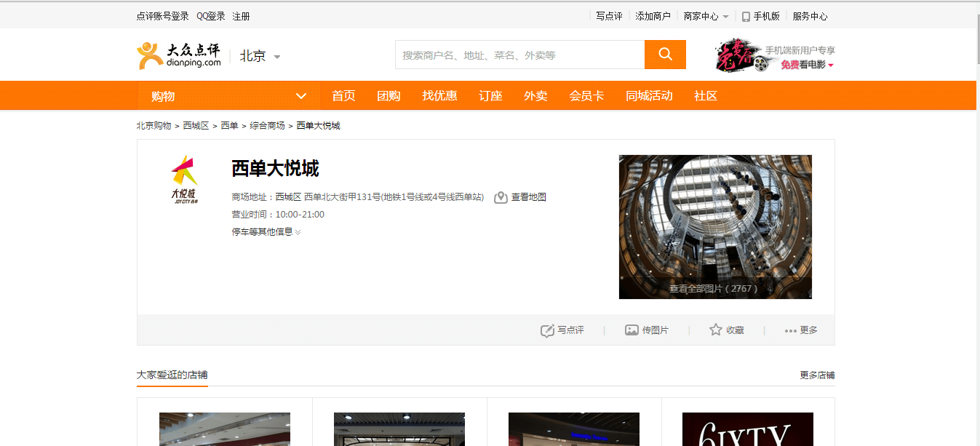Click the map pin icon beside 查看地图
The height and width of the screenshot is (446, 980).
click(499, 196)
